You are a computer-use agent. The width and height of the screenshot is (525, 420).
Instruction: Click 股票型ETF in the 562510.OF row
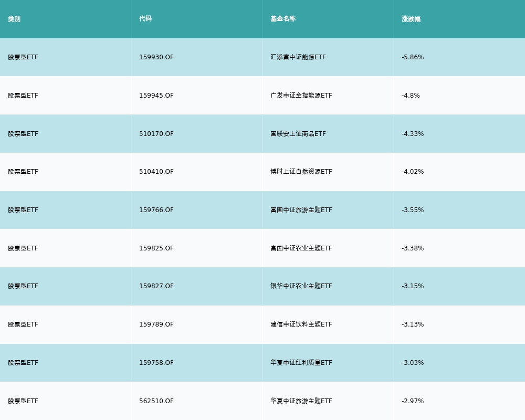coord(23,401)
